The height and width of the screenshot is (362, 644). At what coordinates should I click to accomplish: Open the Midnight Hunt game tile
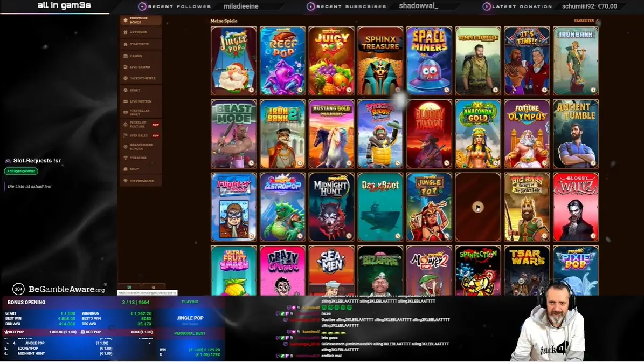(331, 207)
